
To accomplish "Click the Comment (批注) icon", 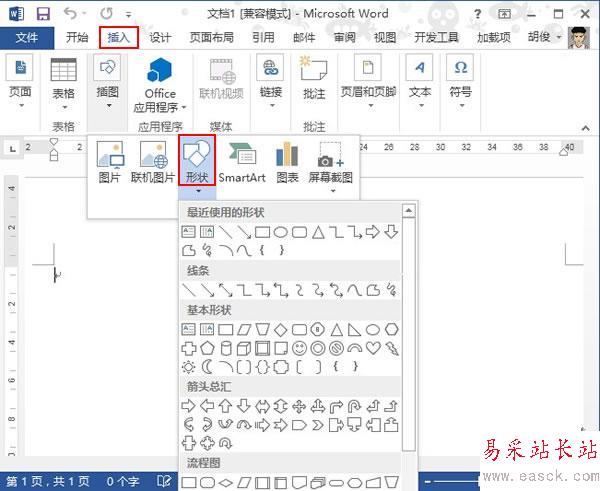I will (x=314, y=79).
